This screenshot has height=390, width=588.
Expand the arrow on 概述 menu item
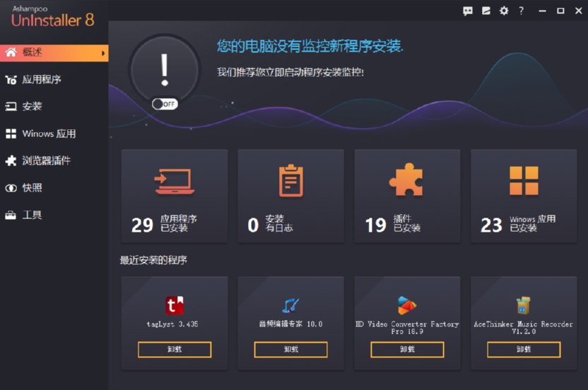click(103, 53)
